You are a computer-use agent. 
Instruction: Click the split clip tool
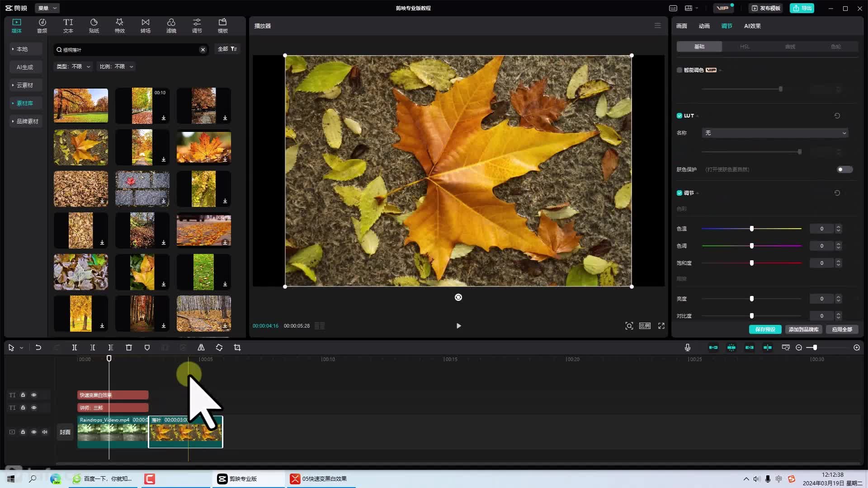[75, 347]
